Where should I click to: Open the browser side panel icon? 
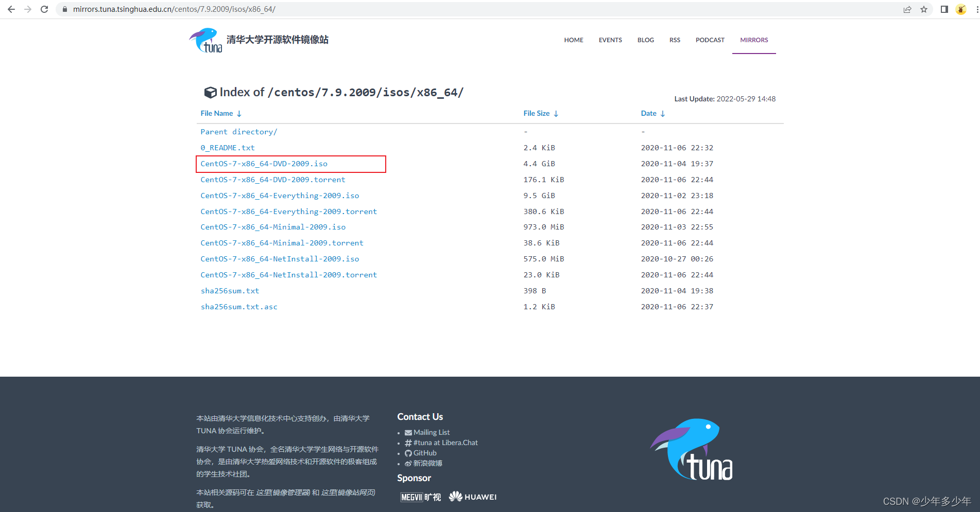944,9
